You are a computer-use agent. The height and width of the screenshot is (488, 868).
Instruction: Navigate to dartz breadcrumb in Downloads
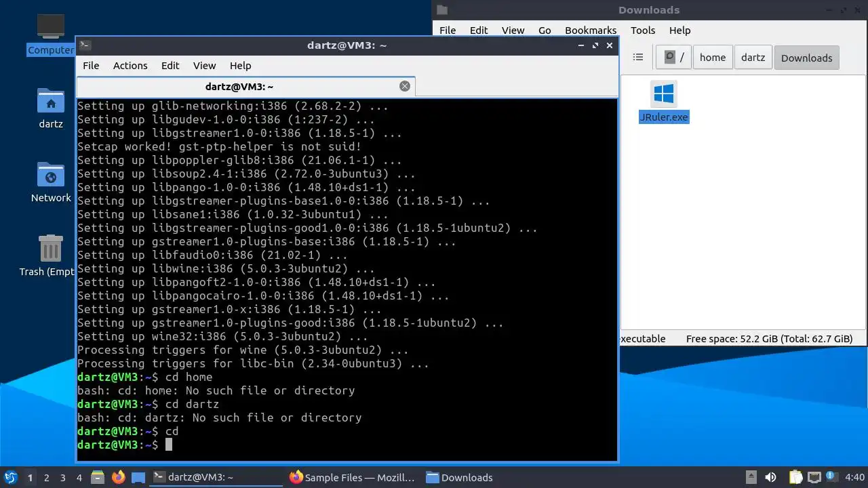click(x=753, y=58)
